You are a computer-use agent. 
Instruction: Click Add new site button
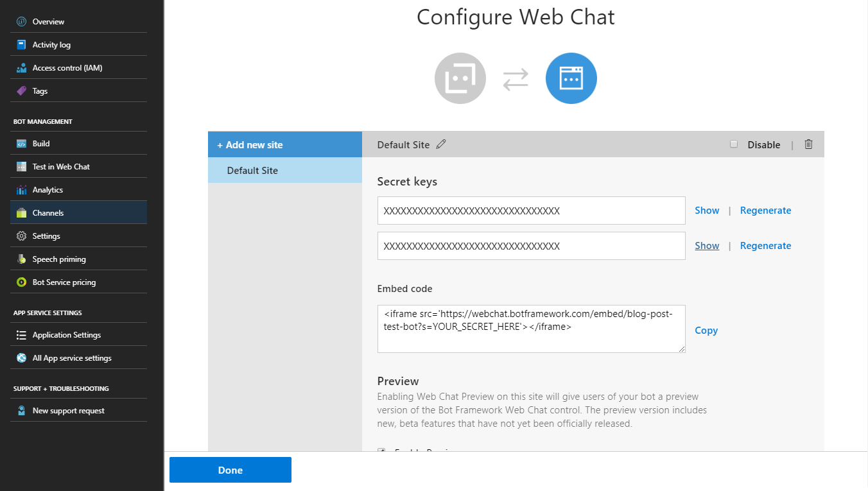285,144
